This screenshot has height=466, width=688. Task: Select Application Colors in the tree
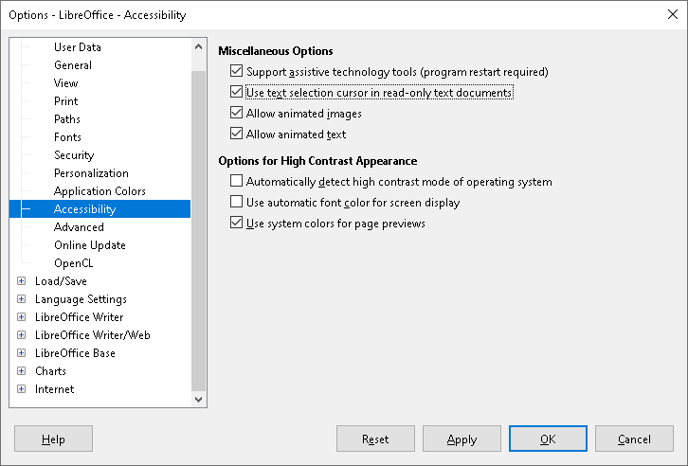pos(100,191)
